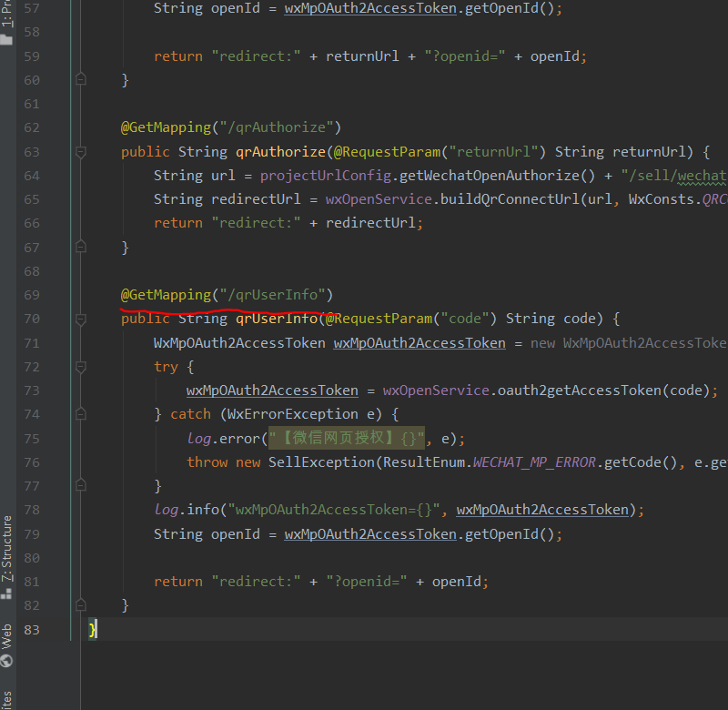Fold the try block at line 72
This screenshot has height=710, width=728.
click(81, 366)
